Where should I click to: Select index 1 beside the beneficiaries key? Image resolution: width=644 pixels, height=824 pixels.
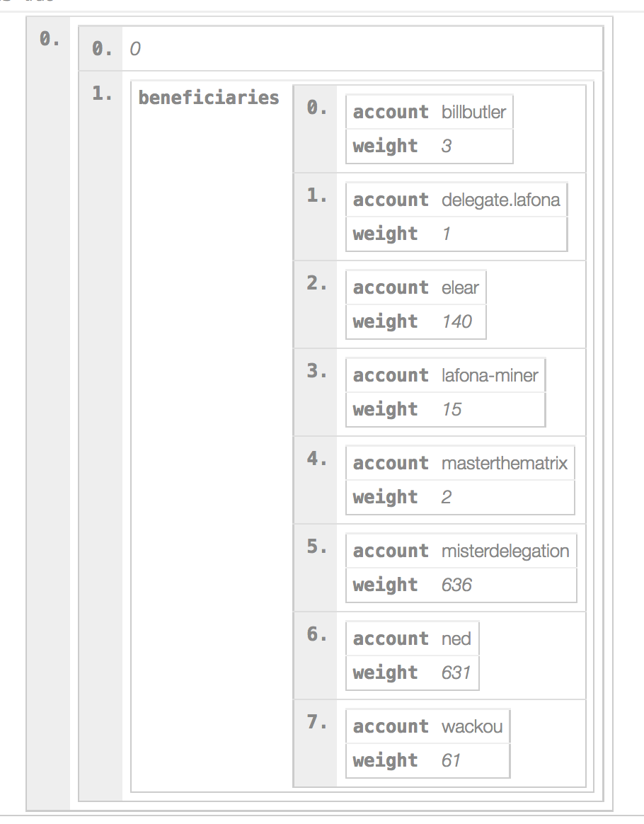102,94
